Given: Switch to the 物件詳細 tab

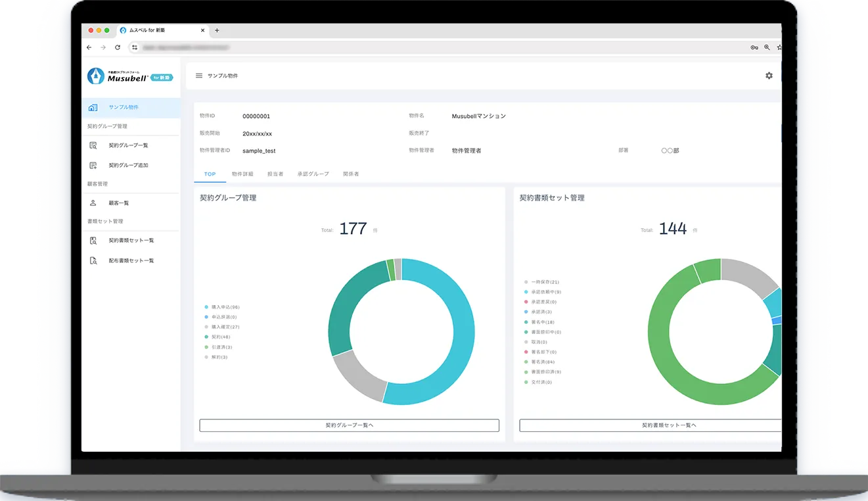Looking at the screenshot, I should (x=242, y=174).
